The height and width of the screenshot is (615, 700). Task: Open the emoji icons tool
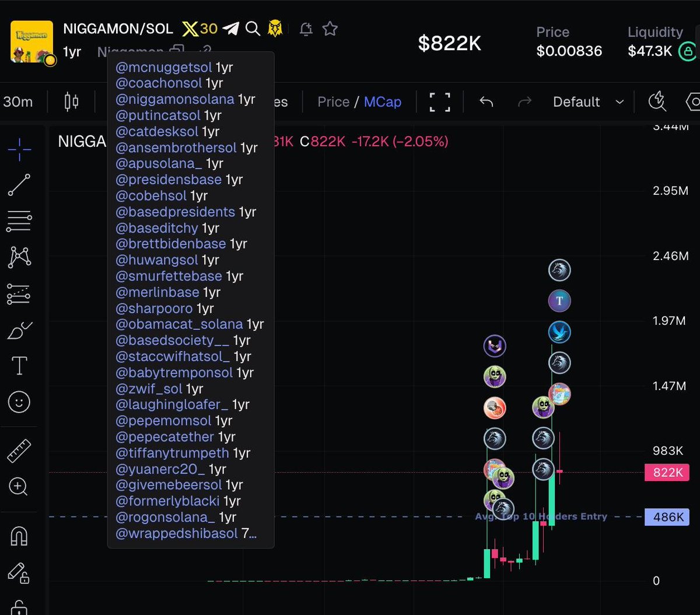19,402
